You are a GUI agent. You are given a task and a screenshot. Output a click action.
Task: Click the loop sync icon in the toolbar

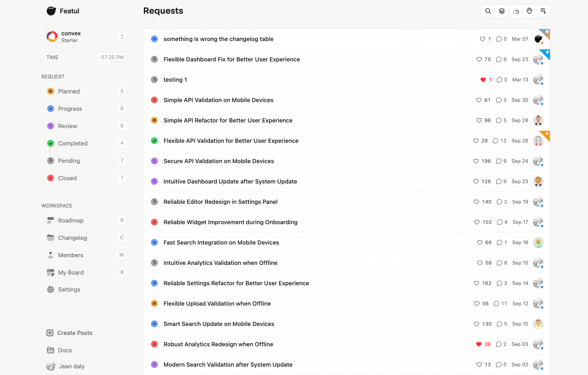tap(516, 11)
